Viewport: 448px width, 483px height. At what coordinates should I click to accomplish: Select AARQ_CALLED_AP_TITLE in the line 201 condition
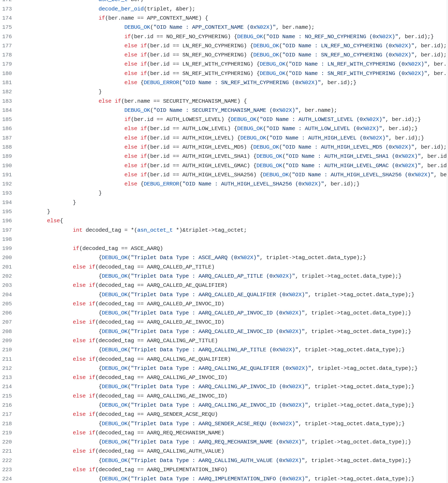click(179, 267)
